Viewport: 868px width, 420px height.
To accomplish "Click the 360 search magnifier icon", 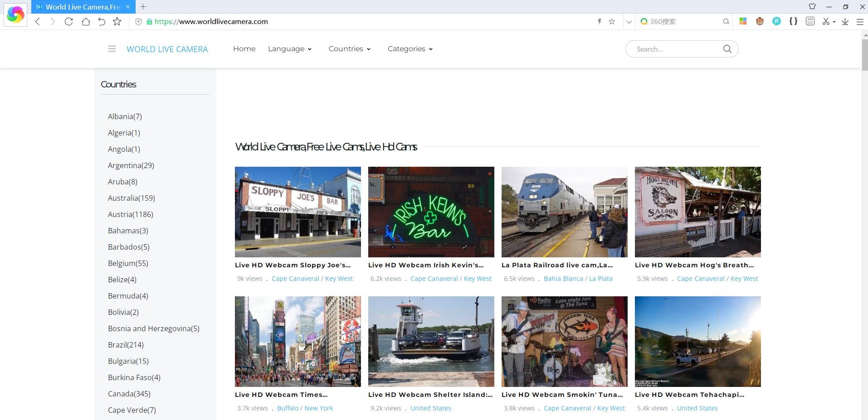I will (726, 21).
